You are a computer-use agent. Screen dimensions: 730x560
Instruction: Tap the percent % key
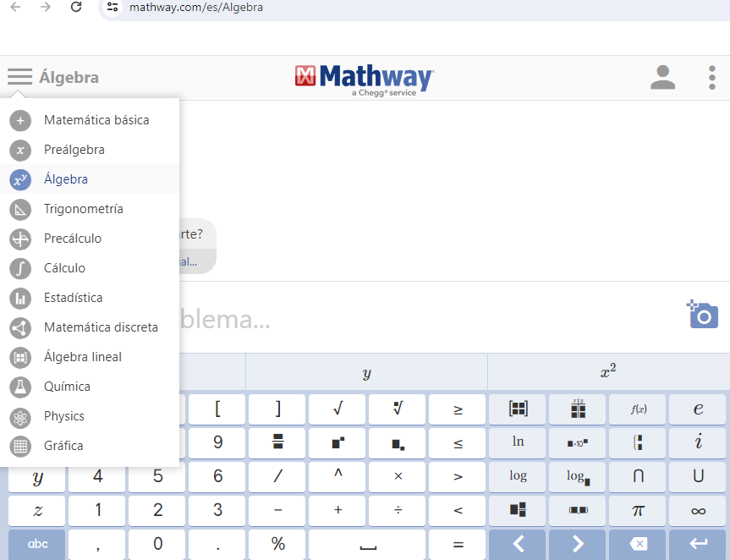click(277, 544)
